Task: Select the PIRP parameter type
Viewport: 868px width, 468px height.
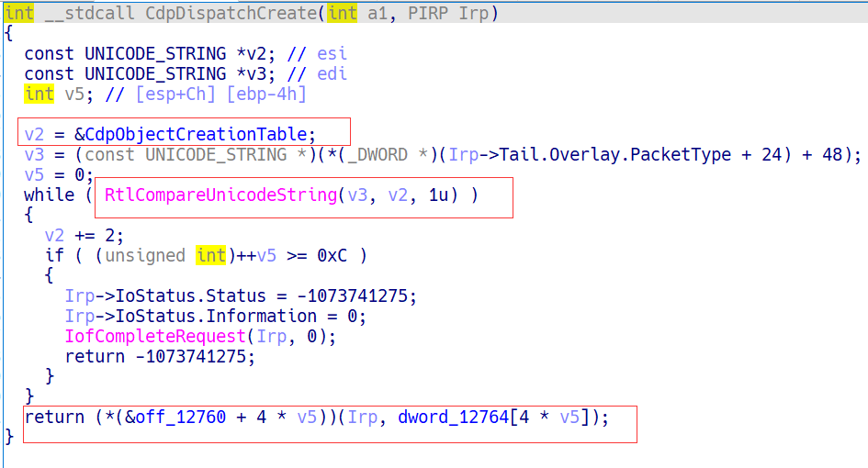Action: tap(428, 13)
